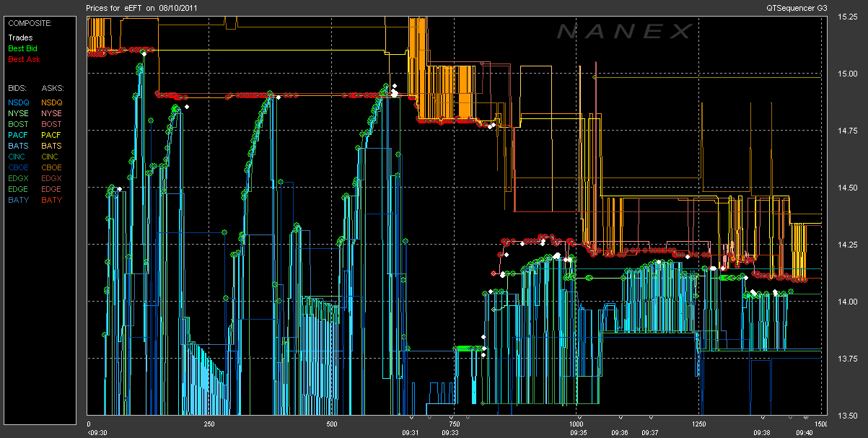The image size is (868, 438).
Task: Click the 09:31 time marker
Action: pyautogui.click(x=411, y=432)
